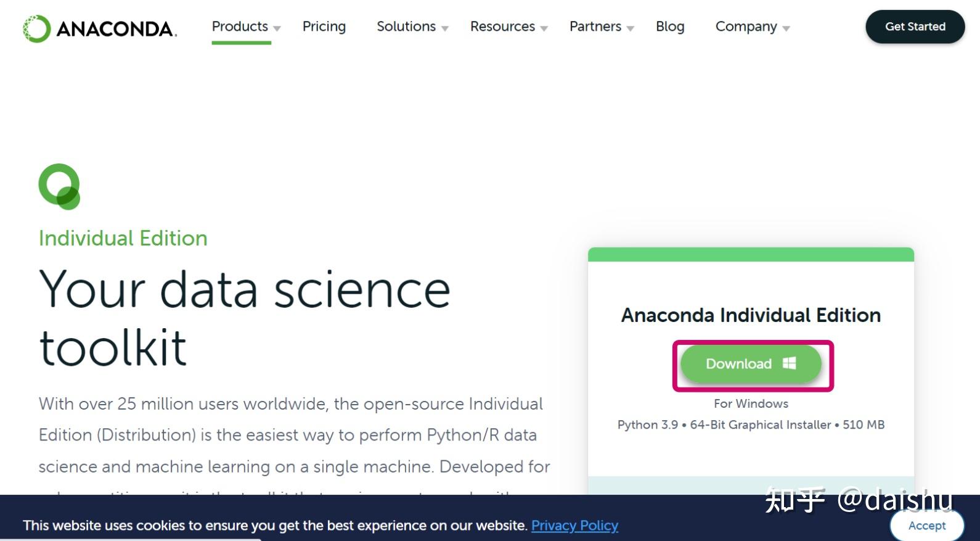Viewport: 980px width, 541px height.
Task: Open the Products menu
Action: pyautogui.click(x=240, y=27)
